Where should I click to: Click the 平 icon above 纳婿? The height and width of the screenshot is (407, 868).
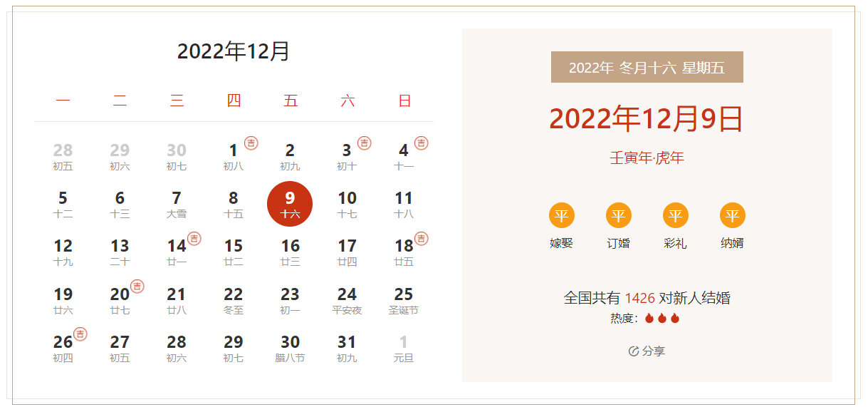tap(733, 215)
